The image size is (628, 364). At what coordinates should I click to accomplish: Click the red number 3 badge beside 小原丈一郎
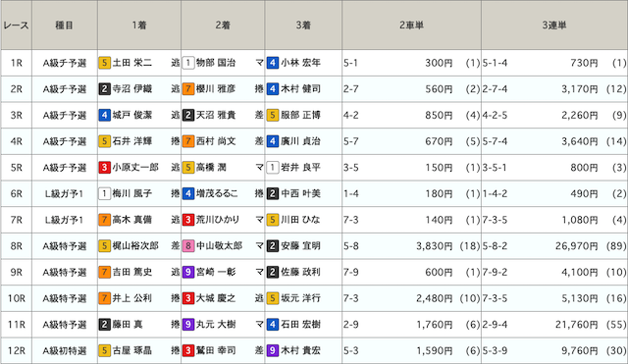(x=105, y=168)
